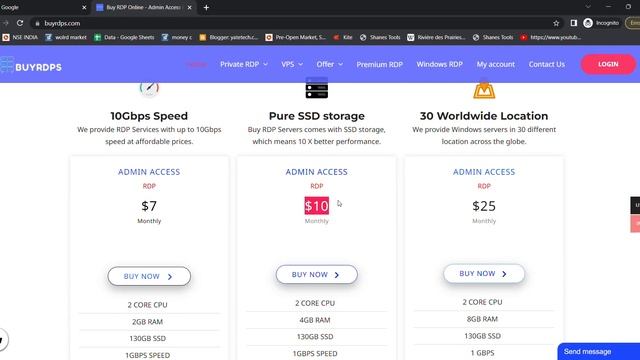Bookmark this page with star icon
This screenshot has height=360, width=640.
coord(556,23)
